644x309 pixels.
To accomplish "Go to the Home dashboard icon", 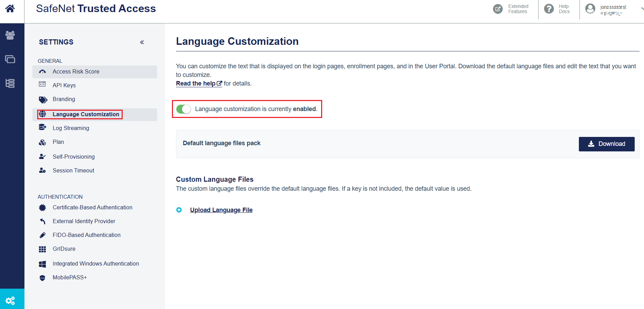I will (x=10, y=8).
